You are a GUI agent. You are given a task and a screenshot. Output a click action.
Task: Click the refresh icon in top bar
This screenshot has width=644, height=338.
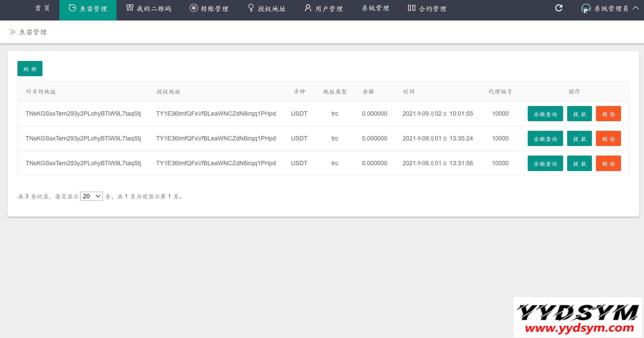pyautogui.click(x=559, y=8)
